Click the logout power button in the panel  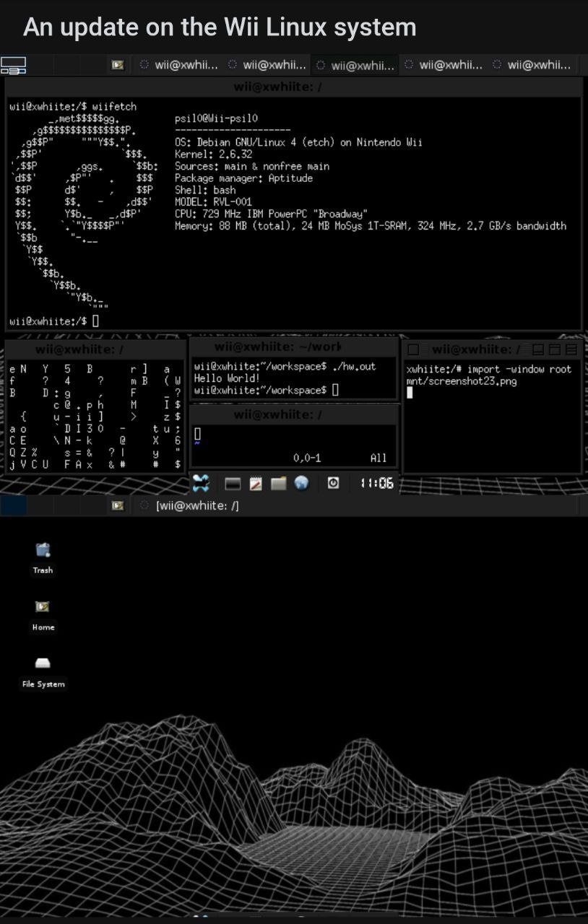[333, 483]
